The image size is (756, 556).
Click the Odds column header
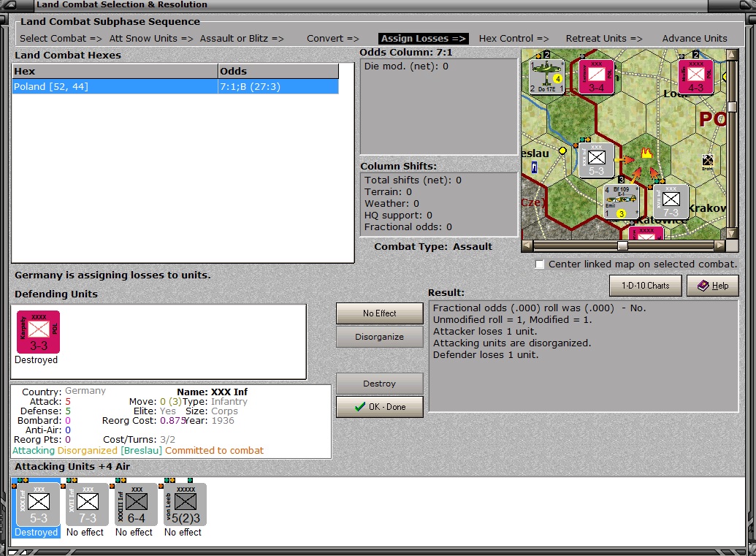pyautogui.click(x=278, y=71)
